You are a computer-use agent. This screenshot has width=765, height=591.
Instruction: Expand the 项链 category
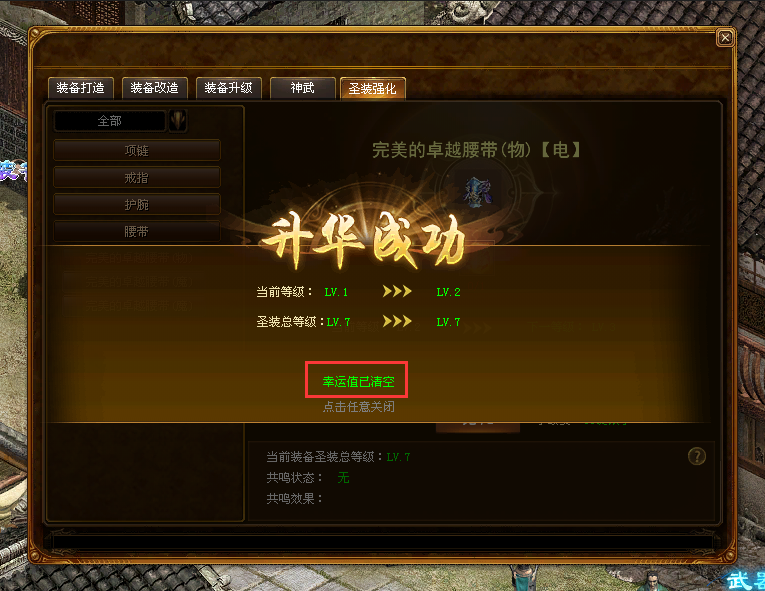(x=137, y=150)
